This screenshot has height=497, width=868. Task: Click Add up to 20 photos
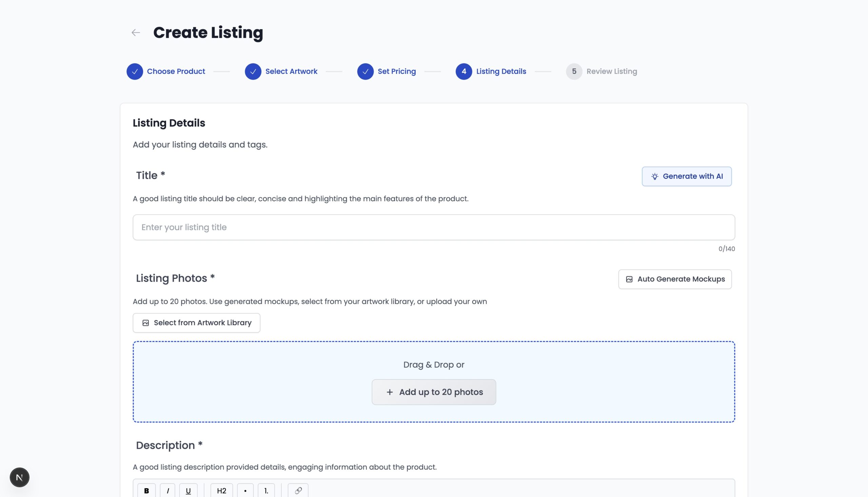click(433, 392)
